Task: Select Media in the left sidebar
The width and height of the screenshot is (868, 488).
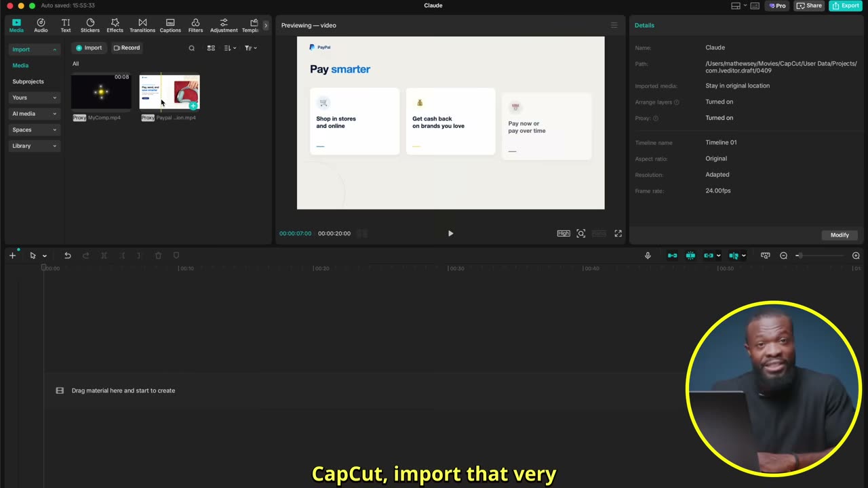Action: [x=20, y=66]
